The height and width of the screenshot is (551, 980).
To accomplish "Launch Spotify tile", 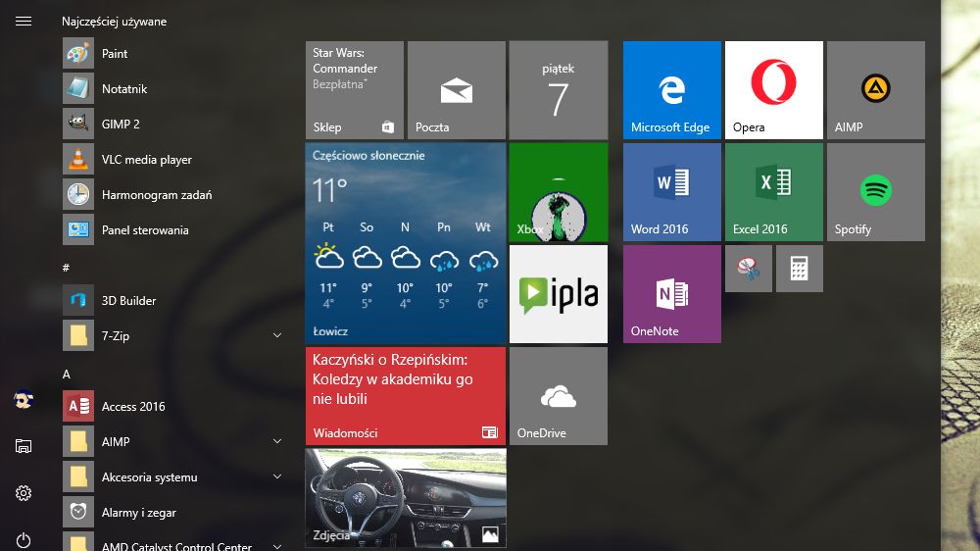I will click(875, 192).
